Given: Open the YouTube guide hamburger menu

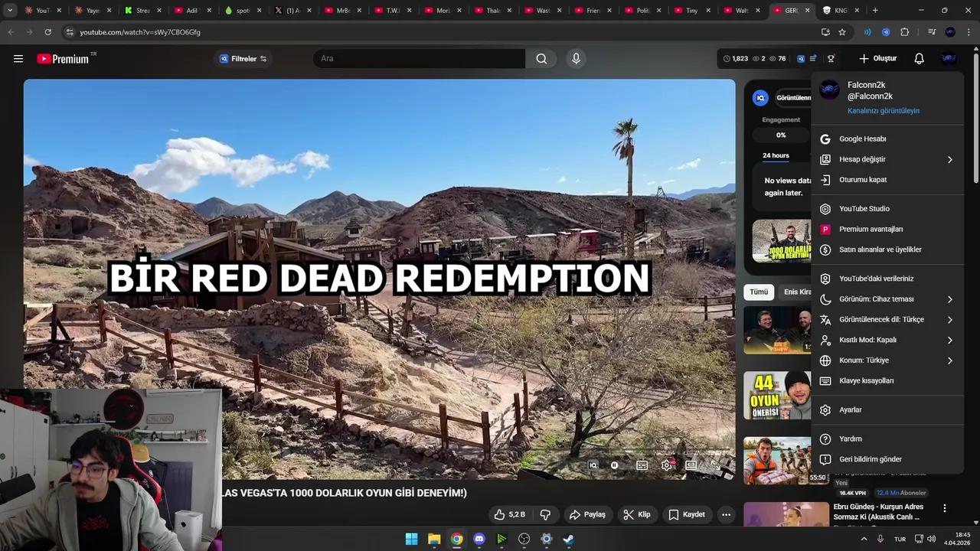Looking at the screenshot, I should (x=18, y=59).
